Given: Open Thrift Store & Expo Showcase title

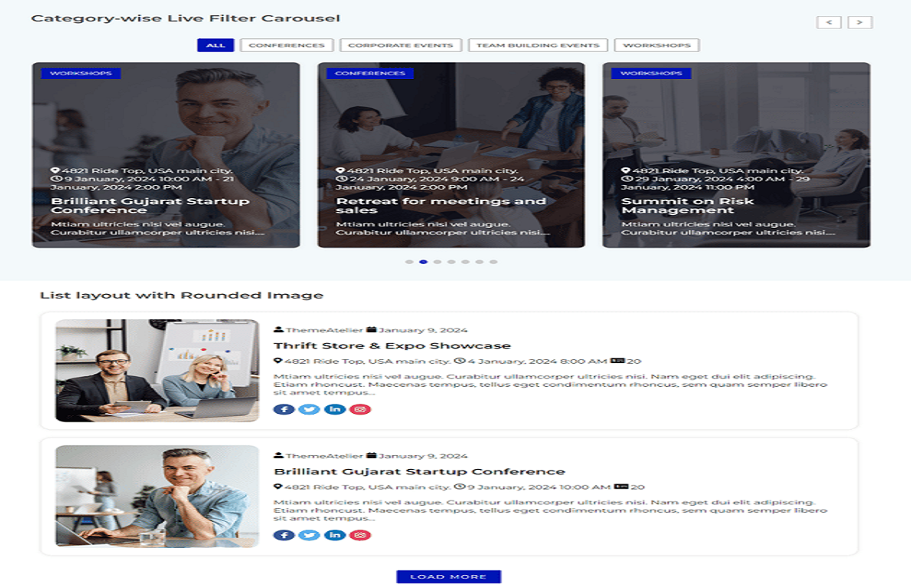Looking at the screenshot, I should click(x=392, y=345).
